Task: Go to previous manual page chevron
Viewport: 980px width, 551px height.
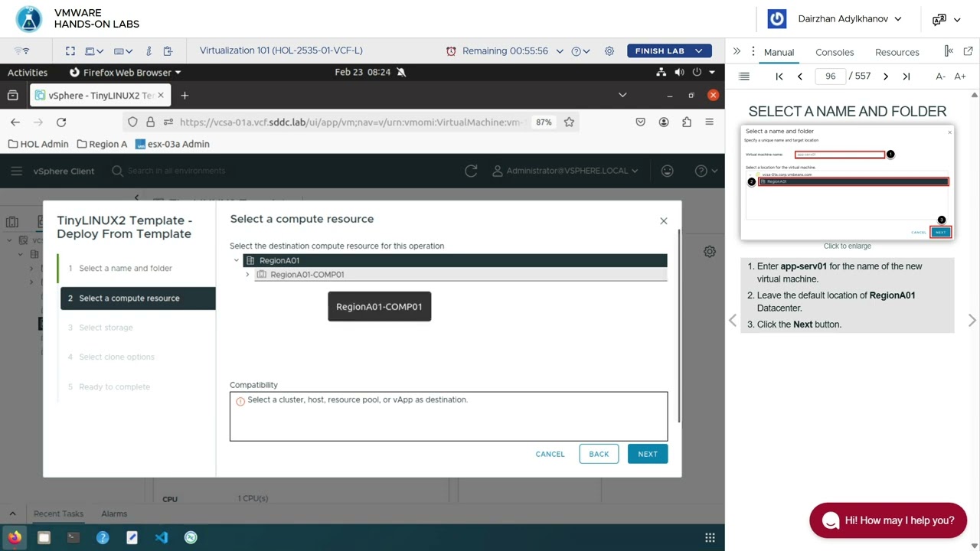Action: pos(800,77)
